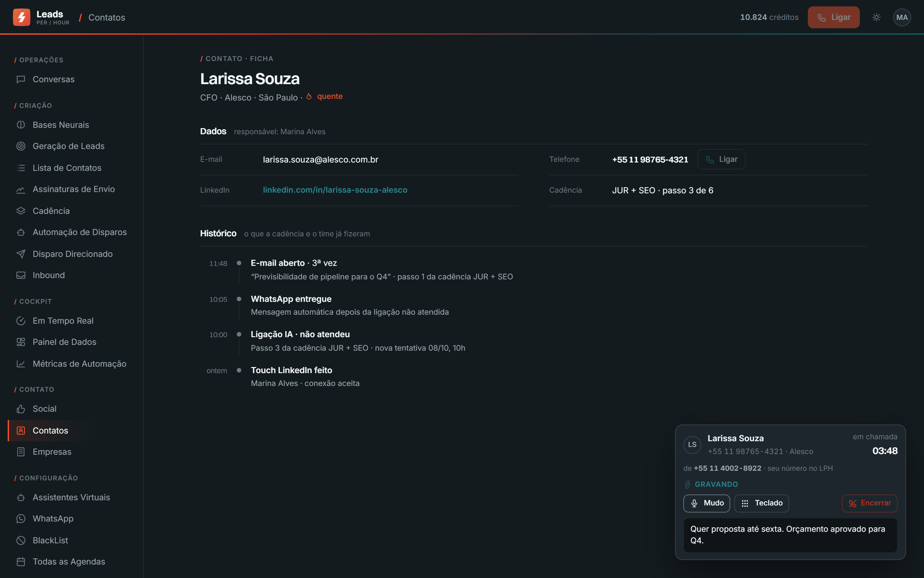Select Cadência layers icon
This screenshot has height=578, width=924.
pos(21,211)
